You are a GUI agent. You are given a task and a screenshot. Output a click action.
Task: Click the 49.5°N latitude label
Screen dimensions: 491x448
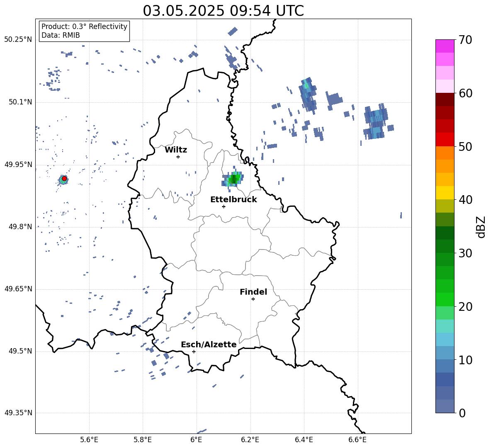pyautogui.click(x=20, y=351)
